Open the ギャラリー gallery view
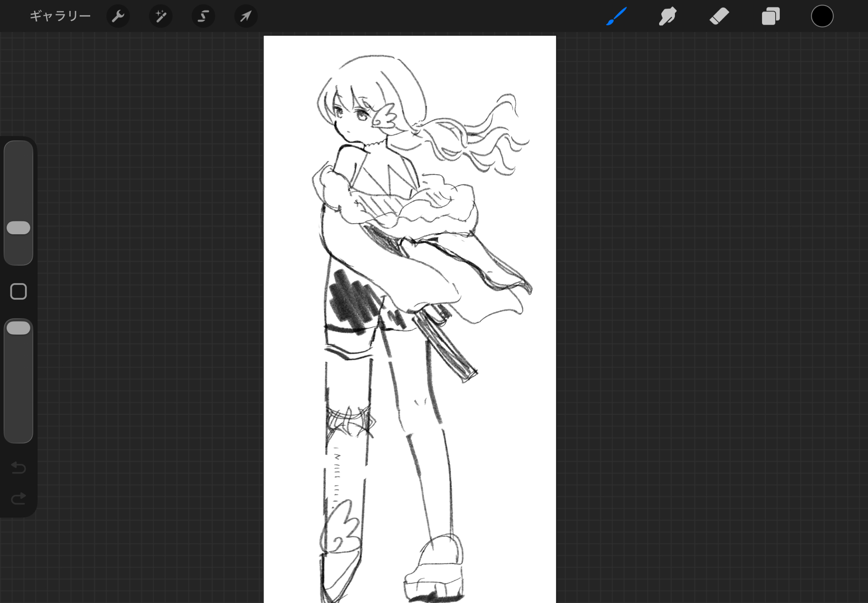The height and width of the screenshot is (603, 868). pyautogui.click(x=60, y=16)
